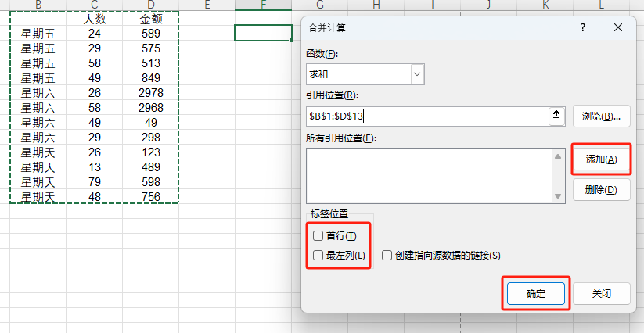Click the 添加 button
644x333 pixels.
pyautogui.click(x=601, y=159)
